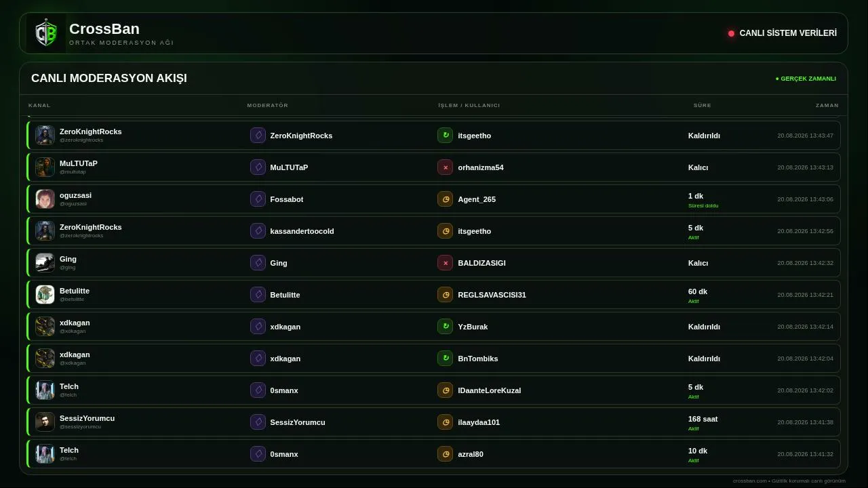Click the green unban icon beside itsgeetho
The height and width of the screenshot is (488, 868).
[x=445, y=136]
